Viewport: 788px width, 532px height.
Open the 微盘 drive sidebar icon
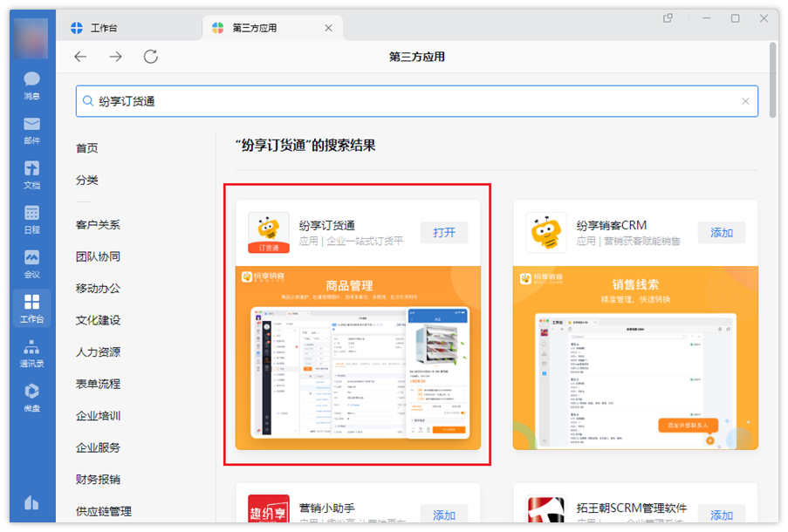coord(31,398)
